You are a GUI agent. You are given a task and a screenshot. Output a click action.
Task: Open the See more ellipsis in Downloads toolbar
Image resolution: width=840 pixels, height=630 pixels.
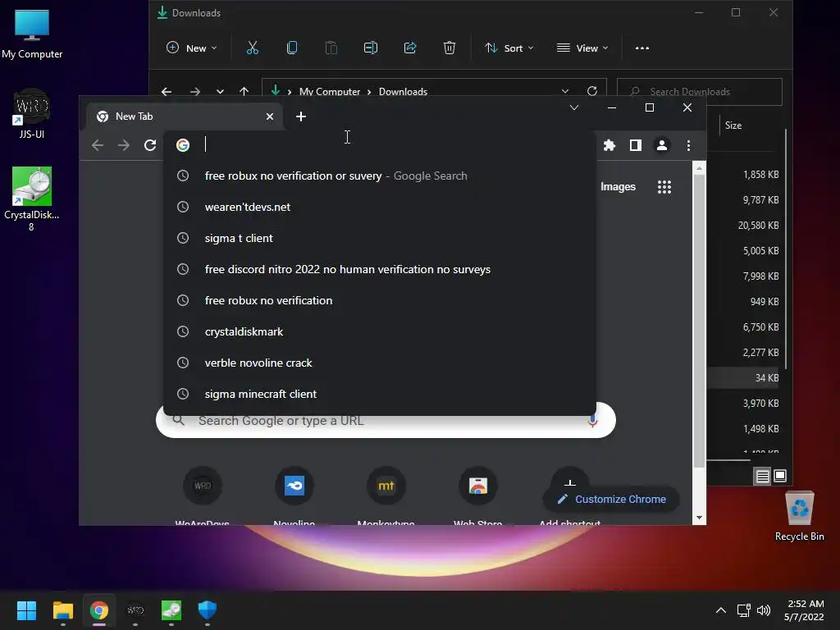[x=641, y=48]
